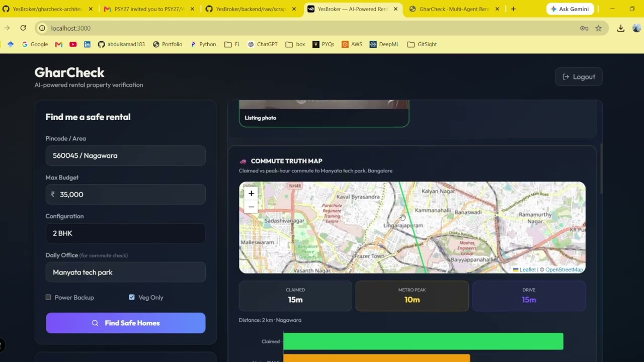The width and height of the screenshot is (644, 362).
Task: Click the Find Safe Homes button
Action: pos(126,323)
